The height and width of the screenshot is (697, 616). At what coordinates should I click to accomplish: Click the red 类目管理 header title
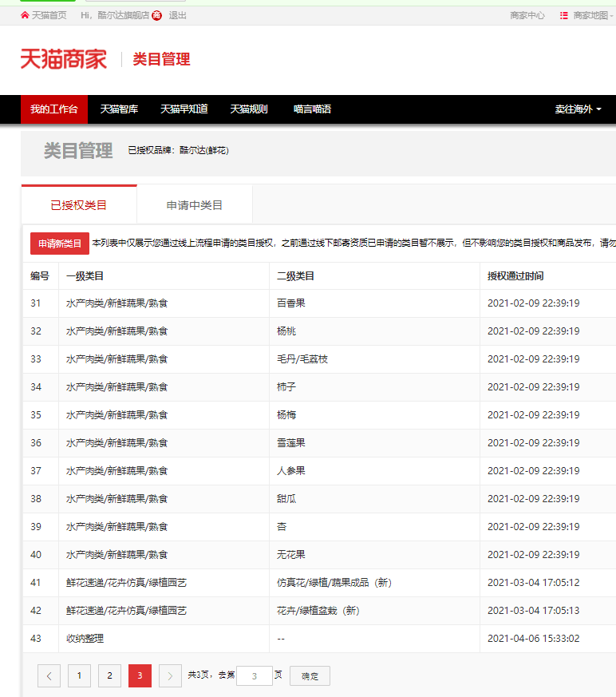coord(161,59)
